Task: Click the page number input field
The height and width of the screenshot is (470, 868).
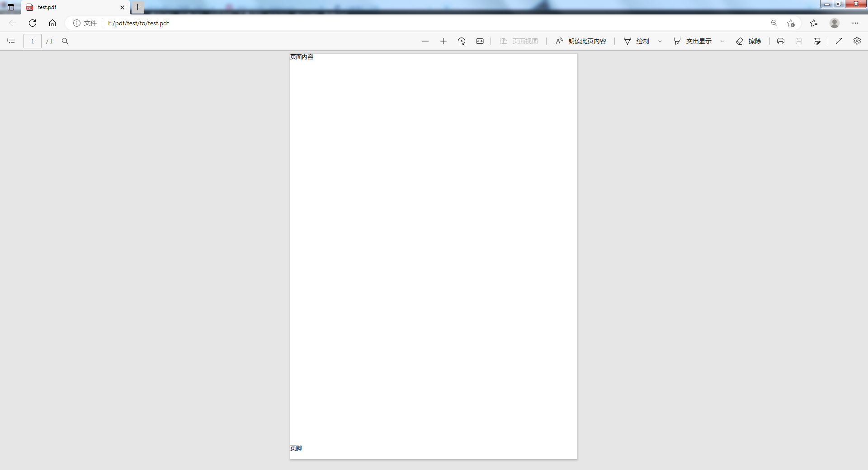Action: (x=33, y=41)
